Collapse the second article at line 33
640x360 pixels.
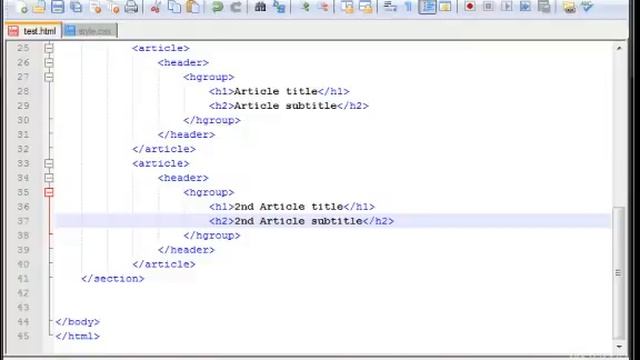coord(49,163)
